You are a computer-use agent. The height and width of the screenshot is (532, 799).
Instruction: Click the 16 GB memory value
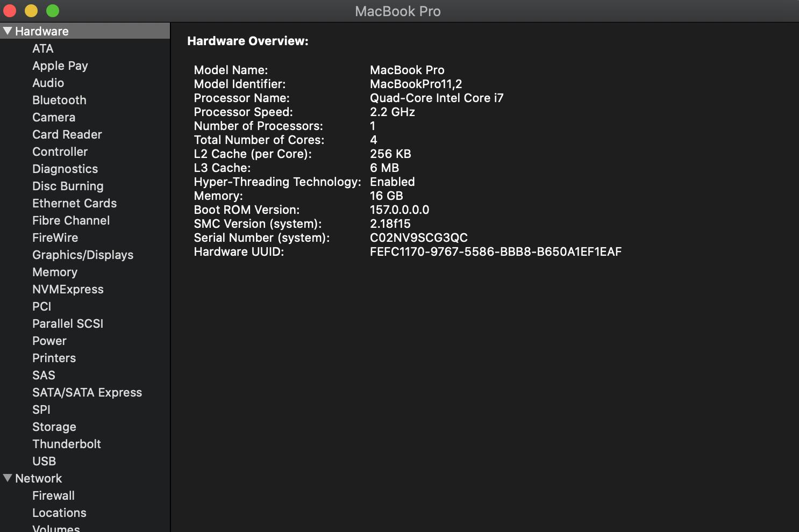387,196
